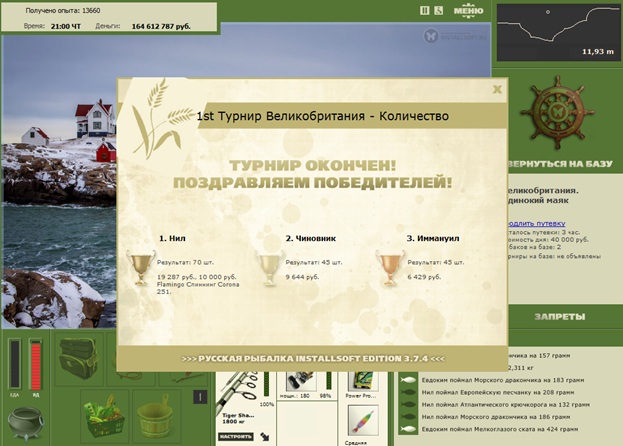Click the wooden bucket icon
The height and width of the screenshot is (446, 623).
coord(155,416)
